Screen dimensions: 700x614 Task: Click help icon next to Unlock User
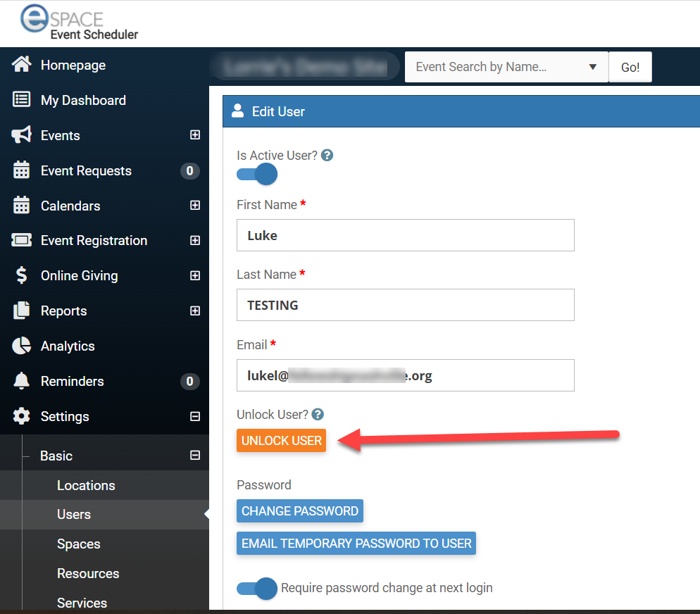tap(318, 415)
